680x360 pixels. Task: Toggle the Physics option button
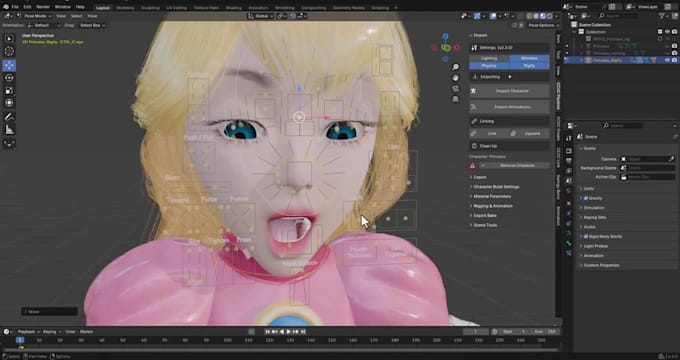pos(489,66)
